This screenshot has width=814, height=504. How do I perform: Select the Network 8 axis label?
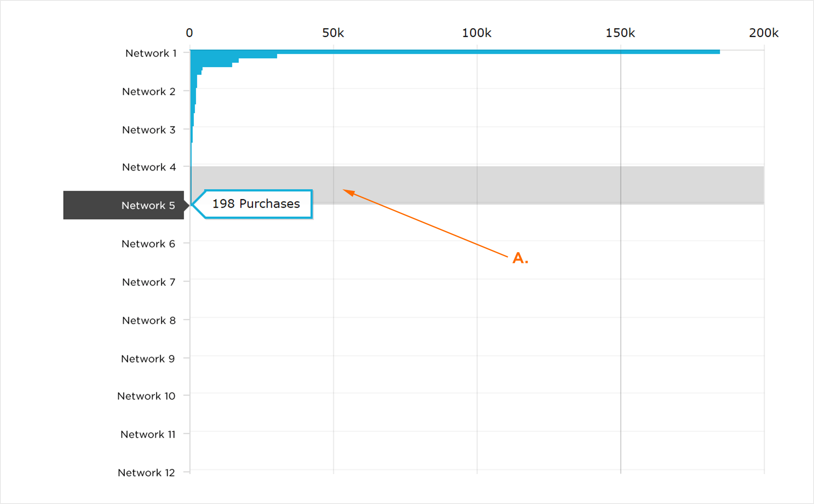coord(149,321)
